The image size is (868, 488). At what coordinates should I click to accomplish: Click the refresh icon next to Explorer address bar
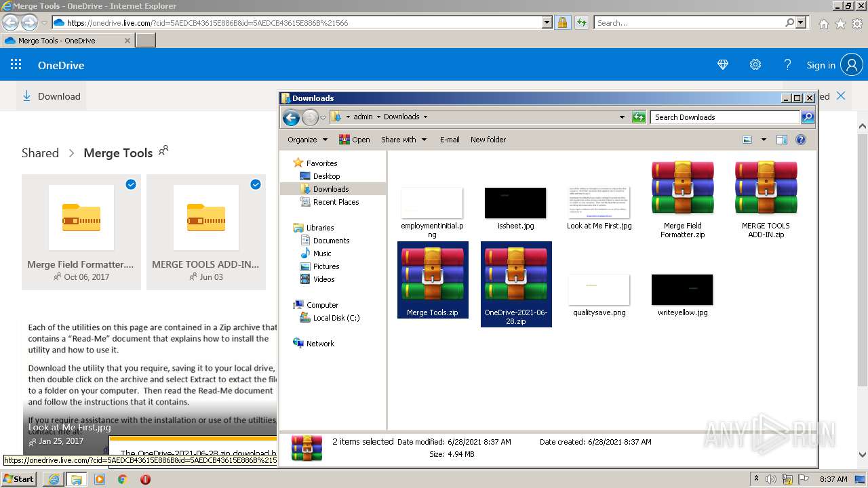tap(639, 117)
